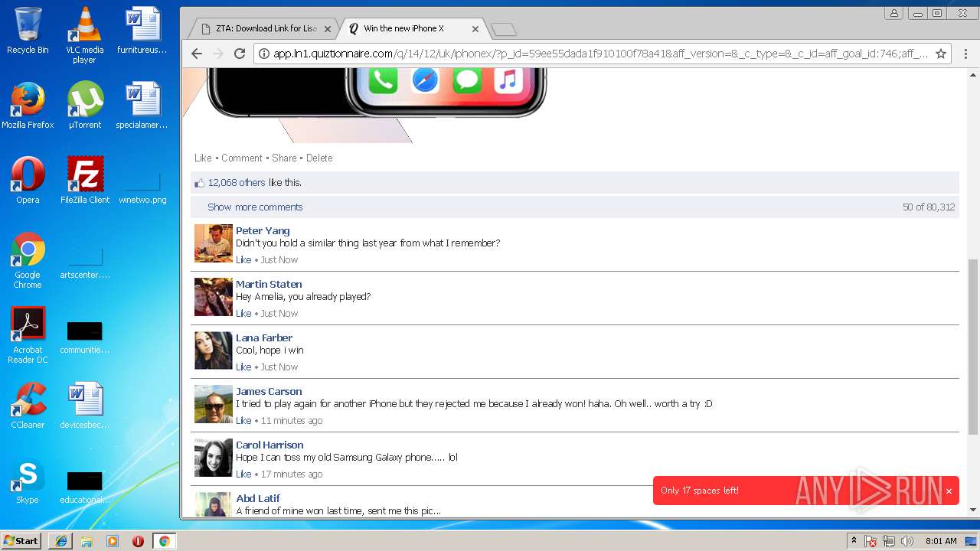The height and width of the screenshot is (551, 980).
Task: Launch Mozilla Firefox desktop shortcut
Action: [x=28, y=106]
